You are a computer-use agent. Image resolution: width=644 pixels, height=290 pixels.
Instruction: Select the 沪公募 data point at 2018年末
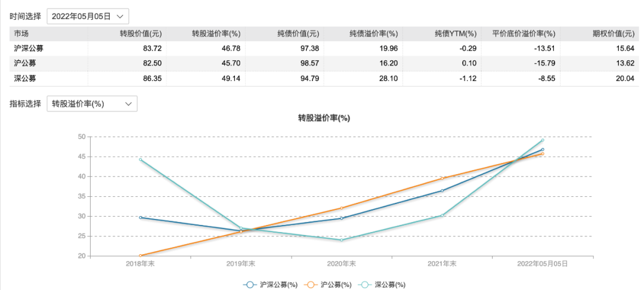[141, 255]
